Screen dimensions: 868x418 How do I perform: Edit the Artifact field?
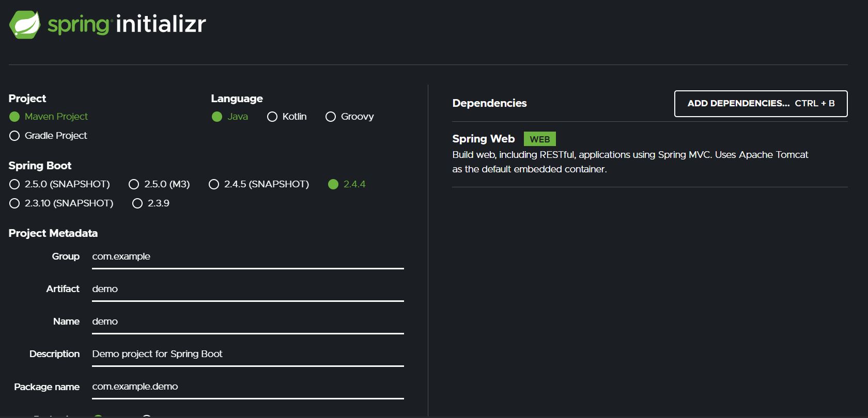pyautogui.click(x=248, y=290)
